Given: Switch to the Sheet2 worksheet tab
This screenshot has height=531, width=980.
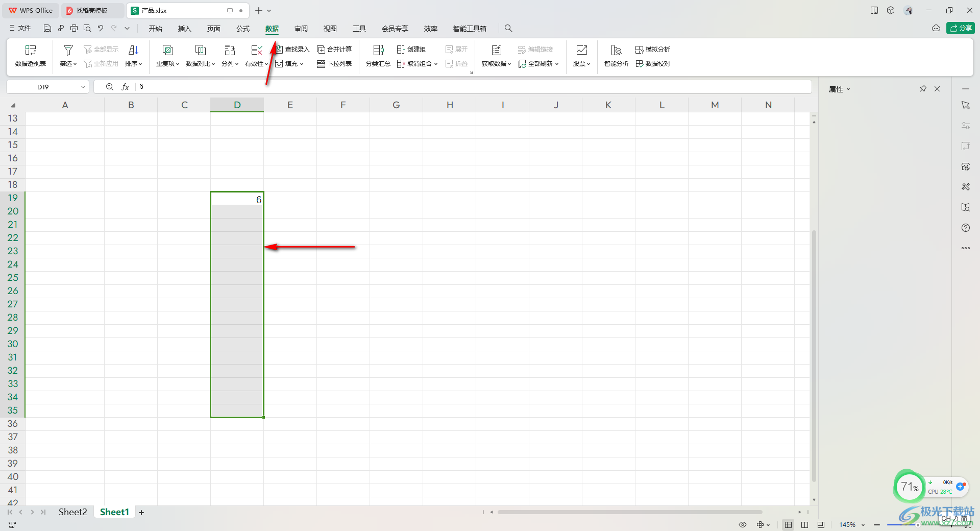Looking at the screenshot, I should coord(72,512).
